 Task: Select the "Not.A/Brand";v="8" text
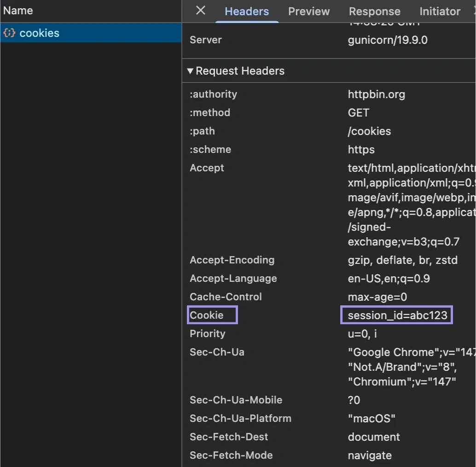[x=402, y=367]
